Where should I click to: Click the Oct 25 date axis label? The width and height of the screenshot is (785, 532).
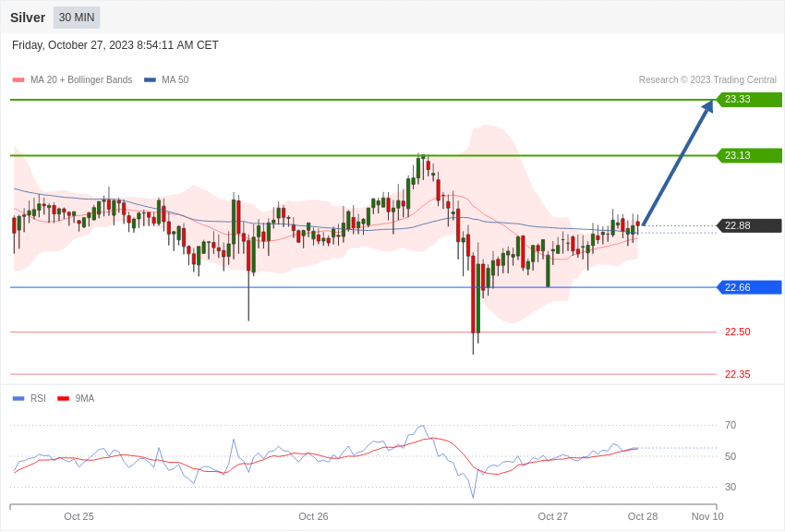click(78, 516)
